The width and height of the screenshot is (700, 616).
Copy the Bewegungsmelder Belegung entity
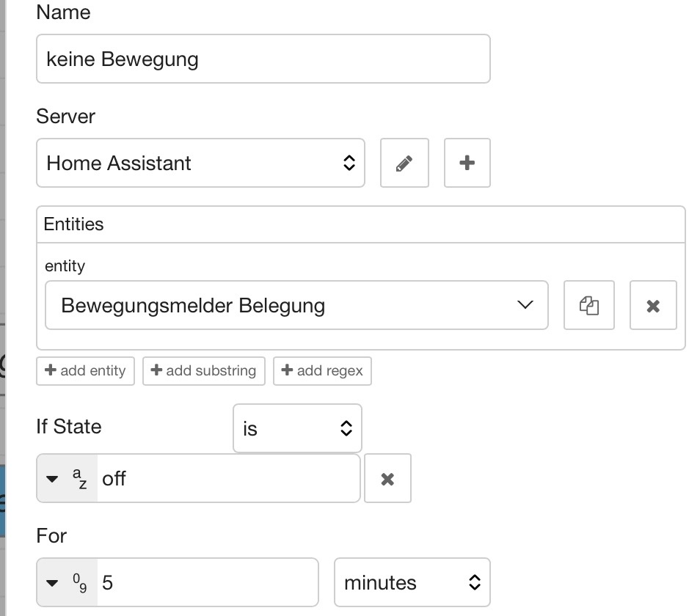point(589,306)
